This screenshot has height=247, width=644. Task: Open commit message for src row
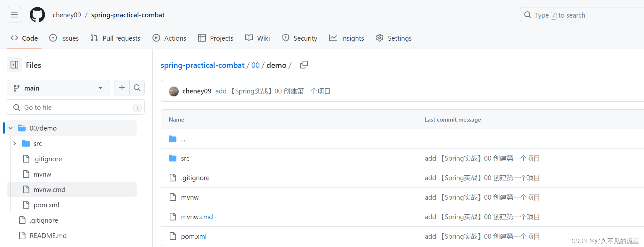coord(482,158)
